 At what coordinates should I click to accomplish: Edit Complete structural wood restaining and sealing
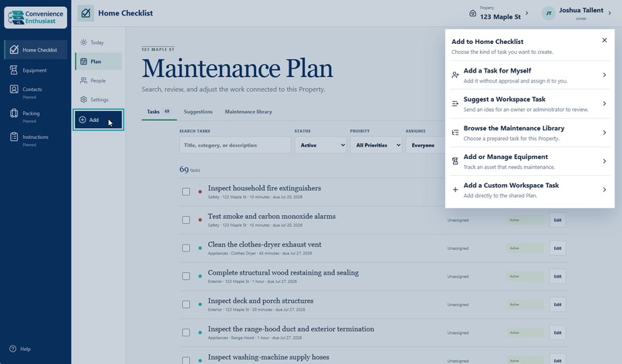point(557,276)
